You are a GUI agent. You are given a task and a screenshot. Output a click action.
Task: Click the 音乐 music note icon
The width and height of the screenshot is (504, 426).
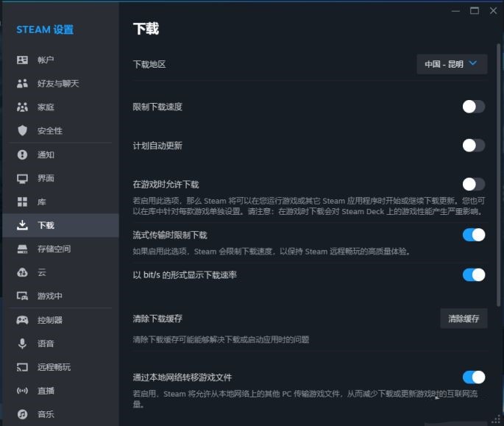pos(22,414)
